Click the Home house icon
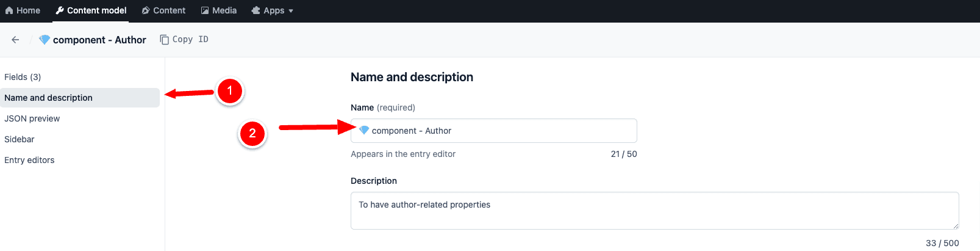Image resolution: width=980 pixels, height=251 pixels. [9, 10]
